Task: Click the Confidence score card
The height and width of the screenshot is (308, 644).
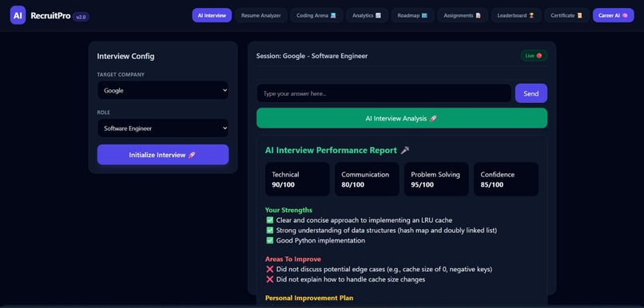Action: click(x=506, y=180)
